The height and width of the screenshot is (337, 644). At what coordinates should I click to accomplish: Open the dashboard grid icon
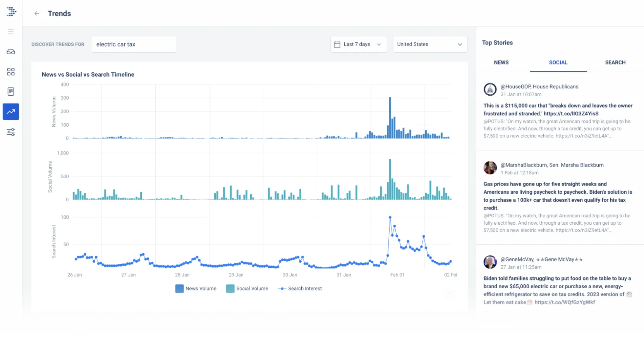11,72
